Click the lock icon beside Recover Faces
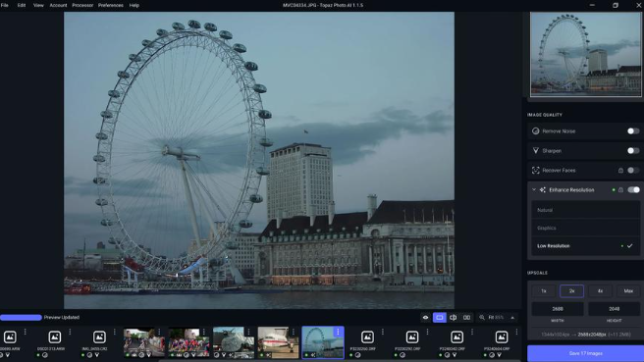This screenshot has height=362, width=644. (x=620, y=171)
